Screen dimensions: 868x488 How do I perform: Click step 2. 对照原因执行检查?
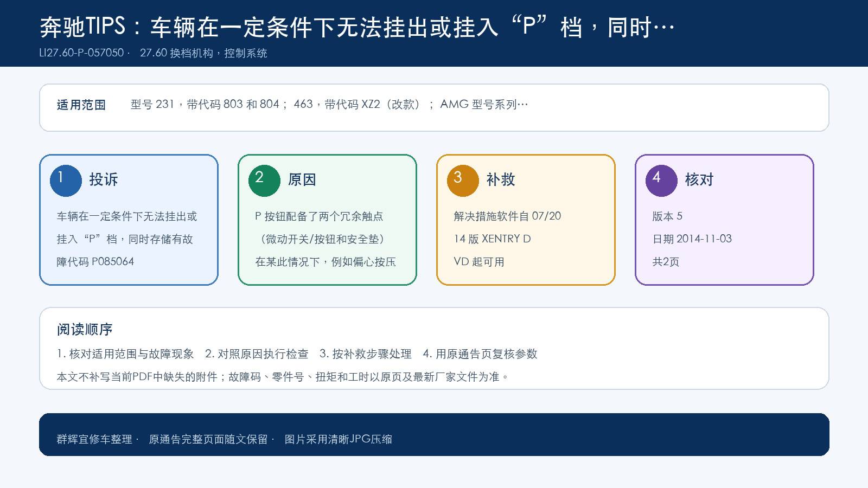click(257, 354)
